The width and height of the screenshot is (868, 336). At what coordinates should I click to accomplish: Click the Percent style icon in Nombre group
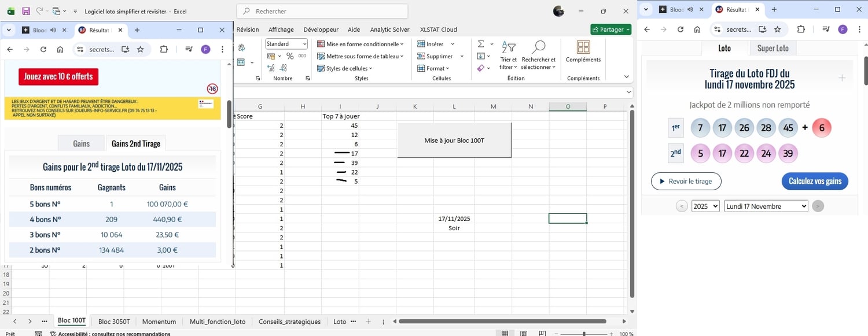[290, 56]
